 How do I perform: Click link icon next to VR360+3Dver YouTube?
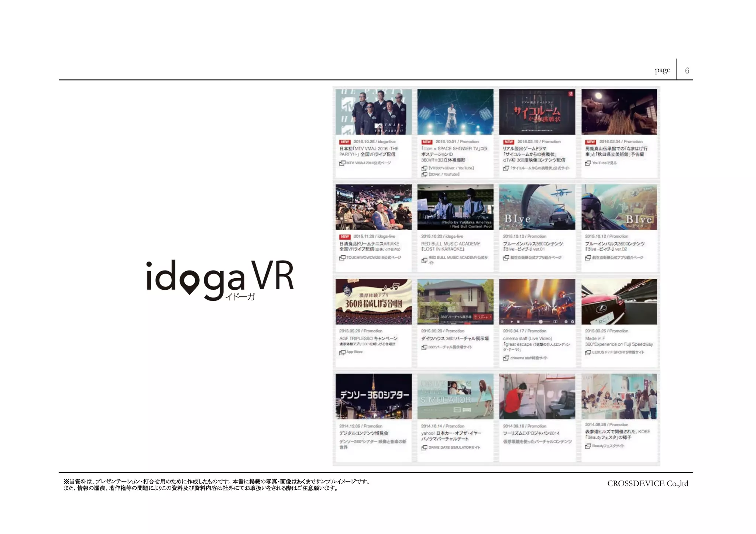(x=424, y=168)
